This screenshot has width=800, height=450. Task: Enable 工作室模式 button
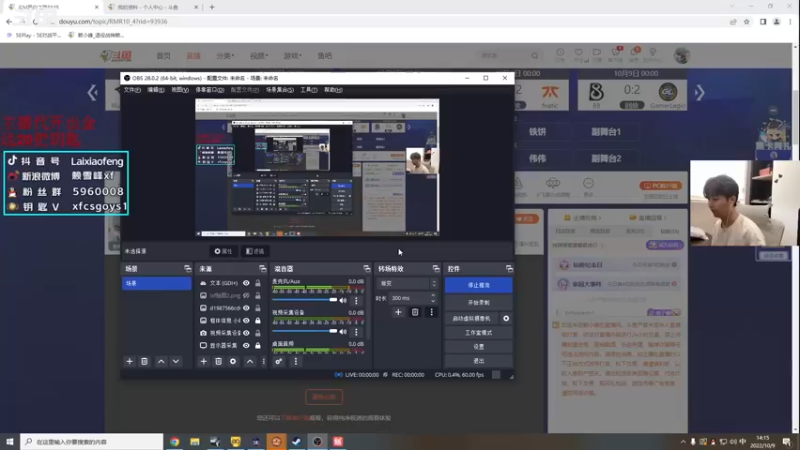479,333
